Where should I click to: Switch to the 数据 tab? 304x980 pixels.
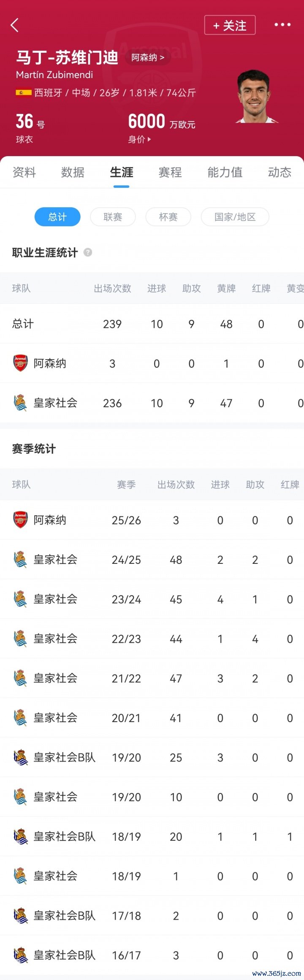pyautogui.click(x=73, y=172)
